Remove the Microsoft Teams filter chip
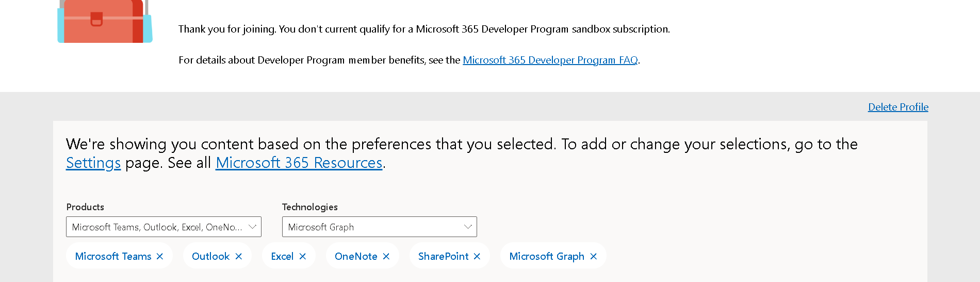Screen dimensions: 980x282 pyautogui.click(x=160, y=256)
